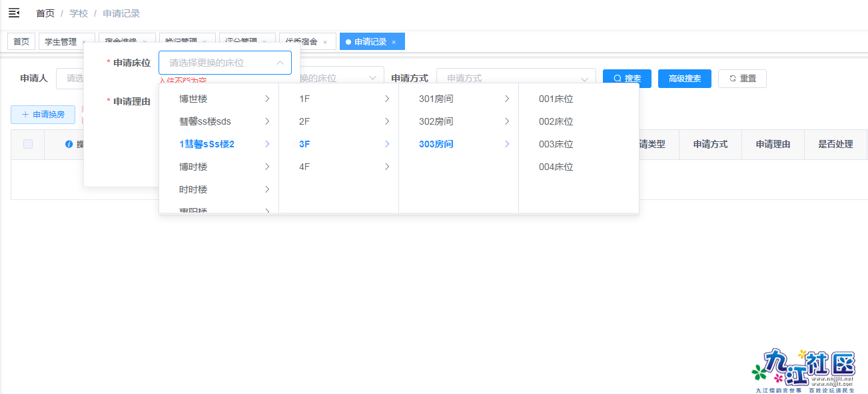Click the magnifier icon on the 搜索 button
This screenshot has height=394, width=868.
(x=617, y=78)
